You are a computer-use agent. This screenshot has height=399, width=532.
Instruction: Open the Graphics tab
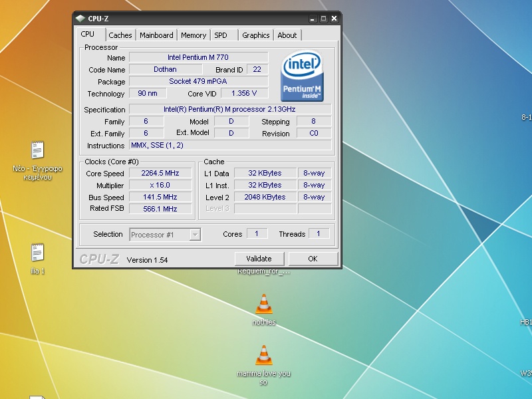tap(256, 35)
